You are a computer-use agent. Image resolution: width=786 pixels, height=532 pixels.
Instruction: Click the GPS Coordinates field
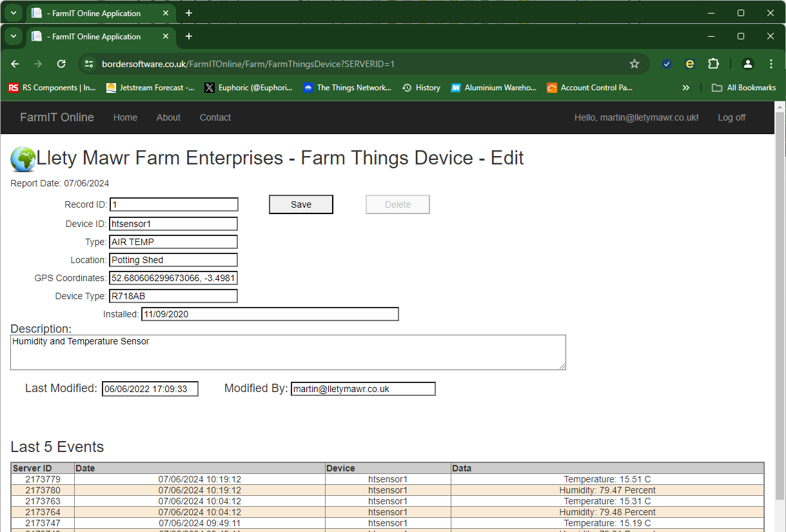173,278
